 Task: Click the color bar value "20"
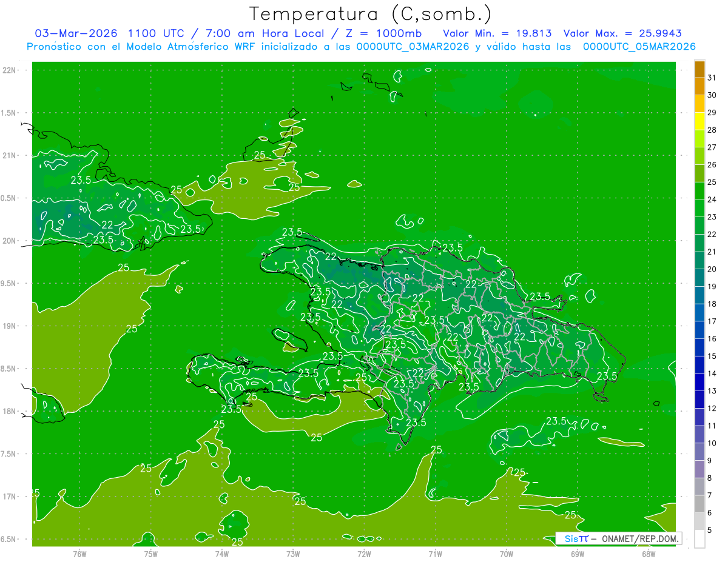pyautogui.click(x=712, y=269)
